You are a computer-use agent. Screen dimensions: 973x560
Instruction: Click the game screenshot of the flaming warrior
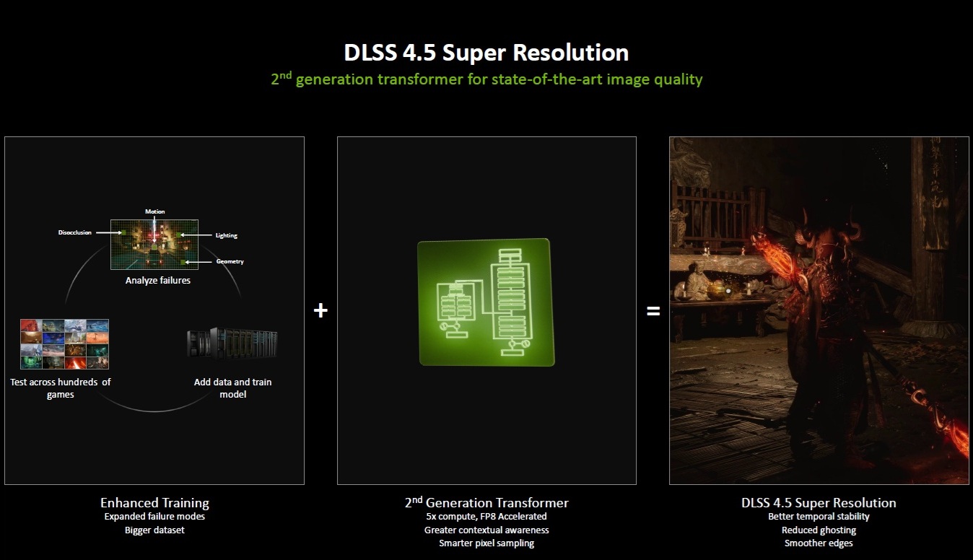(x=819, y=310)
